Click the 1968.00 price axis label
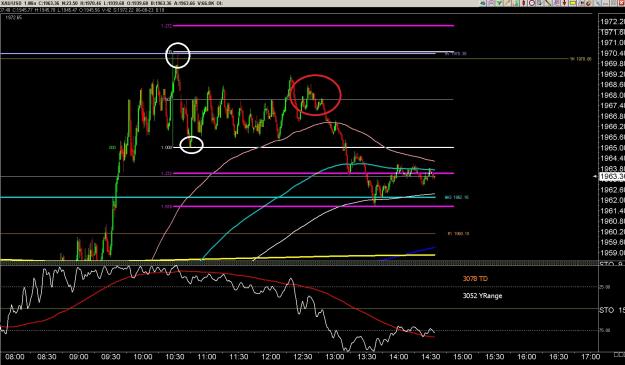 coord(612,95)
